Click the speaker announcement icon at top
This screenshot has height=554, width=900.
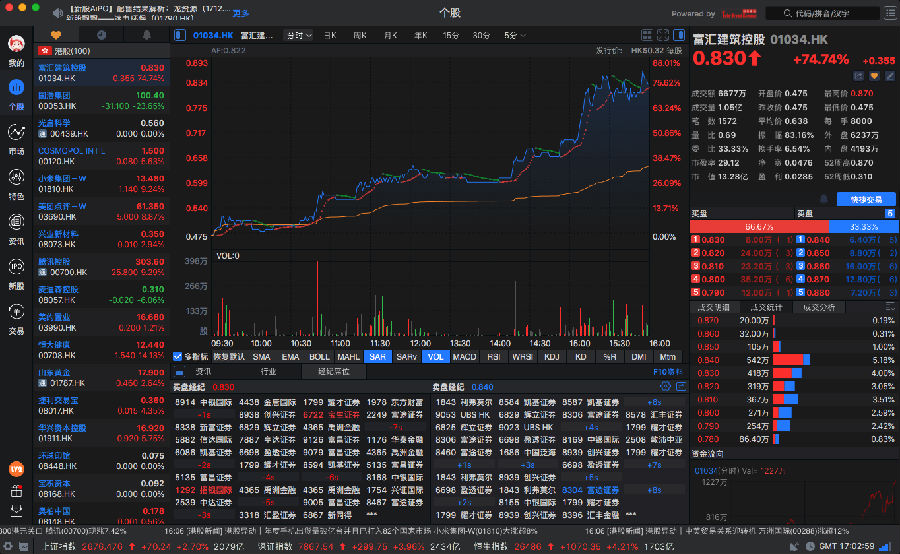(57, 12)
